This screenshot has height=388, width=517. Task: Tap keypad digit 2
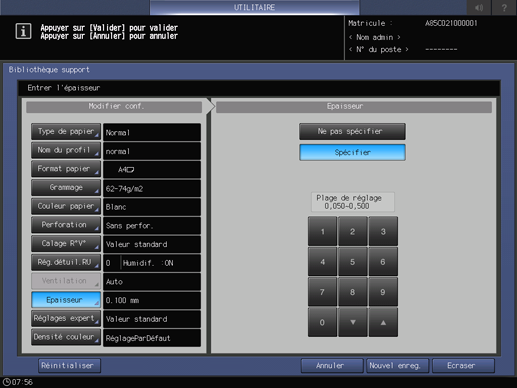[x=353, y=231]
